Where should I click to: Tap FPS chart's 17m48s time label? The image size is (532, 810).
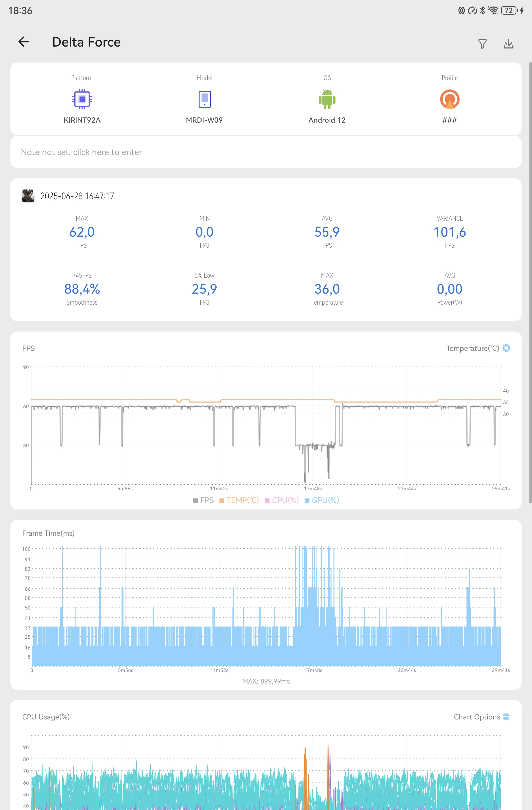(313, 488)
